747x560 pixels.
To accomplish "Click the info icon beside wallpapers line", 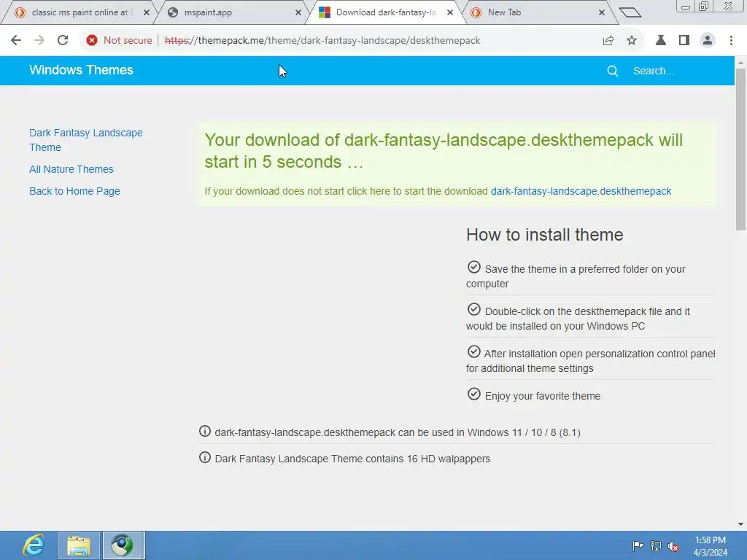I will [x=205, y=458].
